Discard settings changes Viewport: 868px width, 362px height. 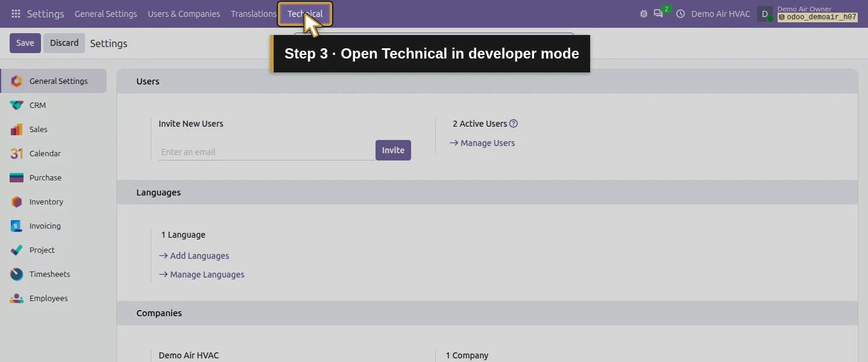click(x=64, y=43)
